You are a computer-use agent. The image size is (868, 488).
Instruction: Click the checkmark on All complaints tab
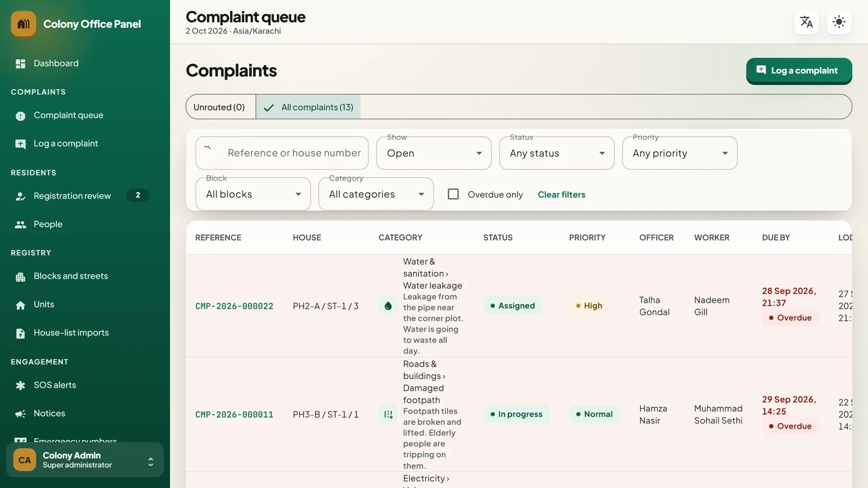pos(269,107)
